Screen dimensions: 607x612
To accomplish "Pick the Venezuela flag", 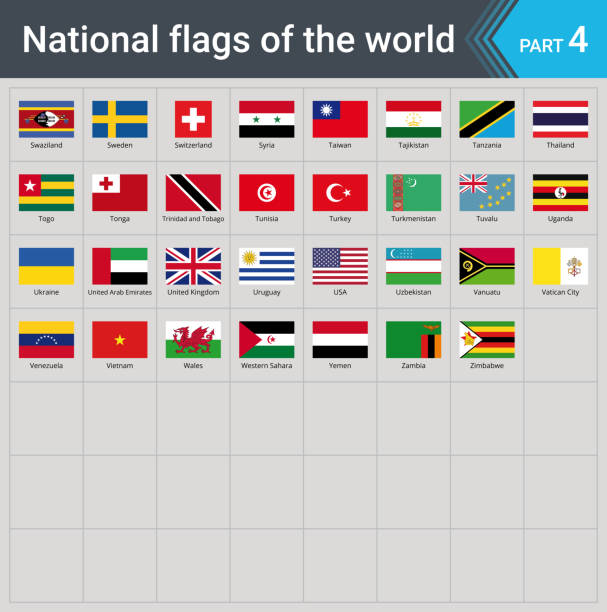I will point(46,340).
